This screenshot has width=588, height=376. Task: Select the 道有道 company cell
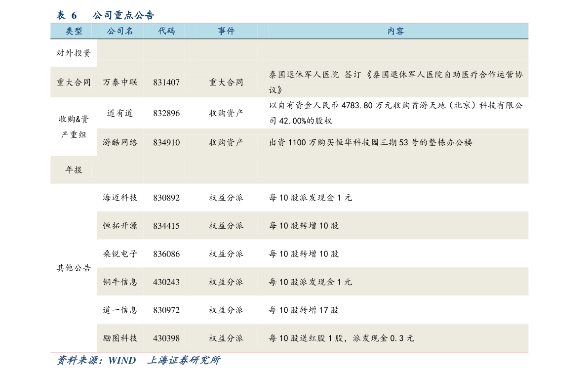(120, 113)
